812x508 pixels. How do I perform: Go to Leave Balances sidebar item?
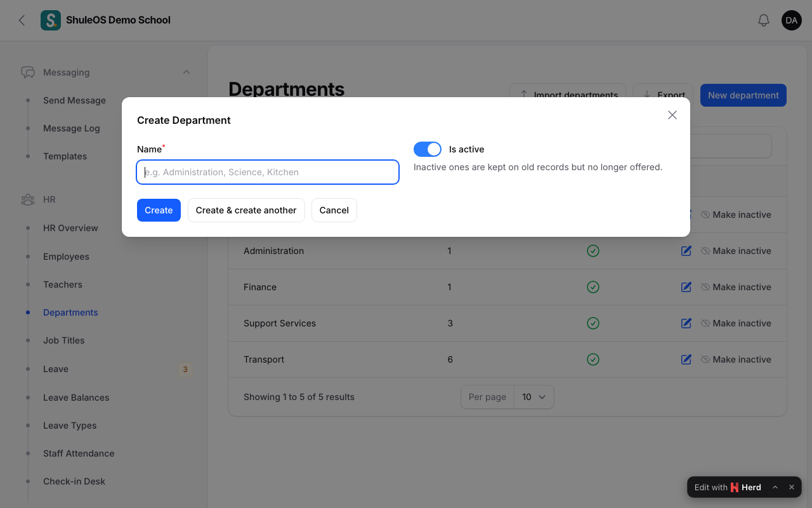[76, 398]
